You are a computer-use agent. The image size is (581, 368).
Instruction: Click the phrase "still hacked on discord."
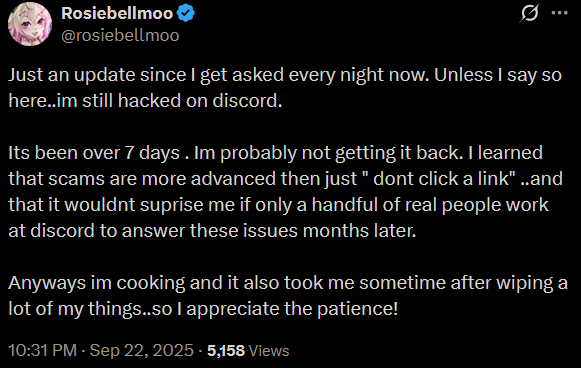point(182,101)
